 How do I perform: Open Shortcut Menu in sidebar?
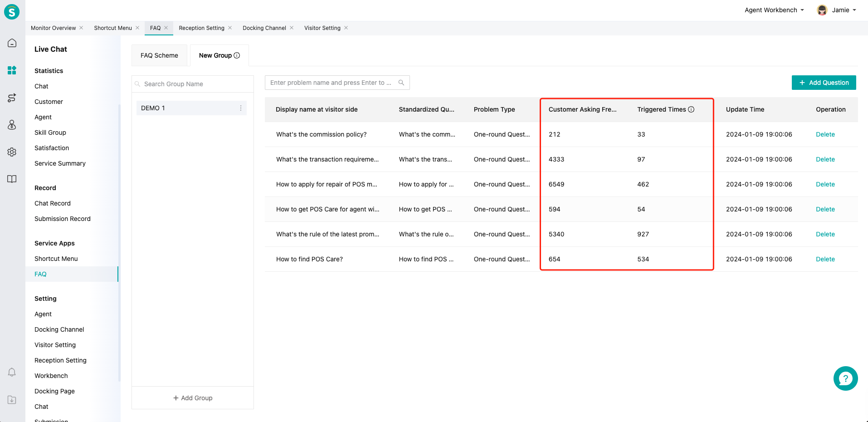click(56, 259)
